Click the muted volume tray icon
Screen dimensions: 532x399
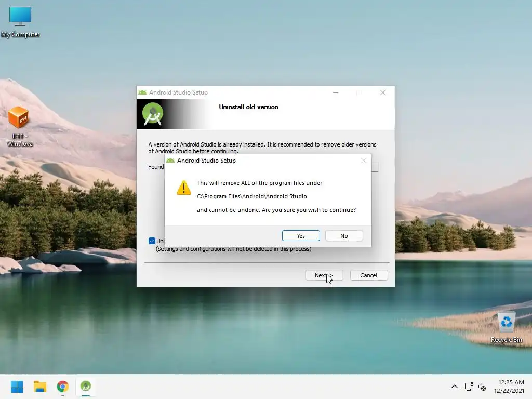[x=482, y=387]
